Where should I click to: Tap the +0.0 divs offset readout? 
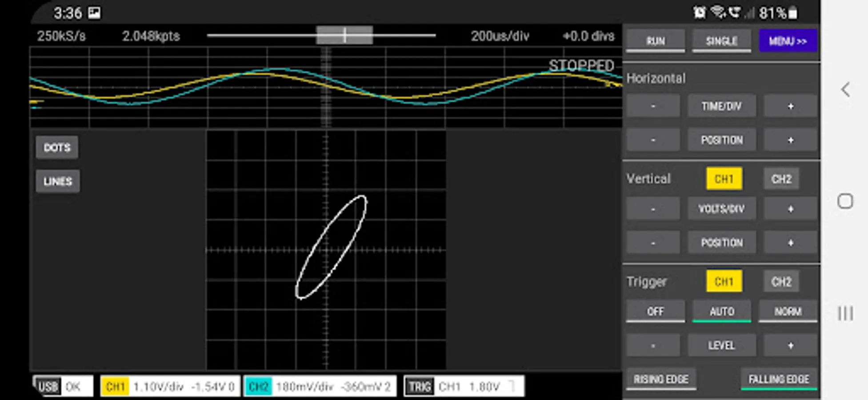(588, 36)
